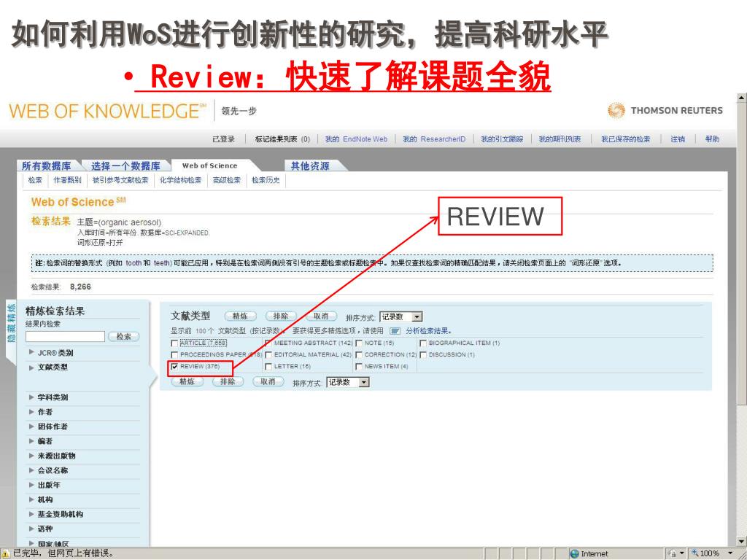Image resolution: width=747 pixels, height=560 pixels.
Task: Click the lower 取消 button
Action: [268, 381]
